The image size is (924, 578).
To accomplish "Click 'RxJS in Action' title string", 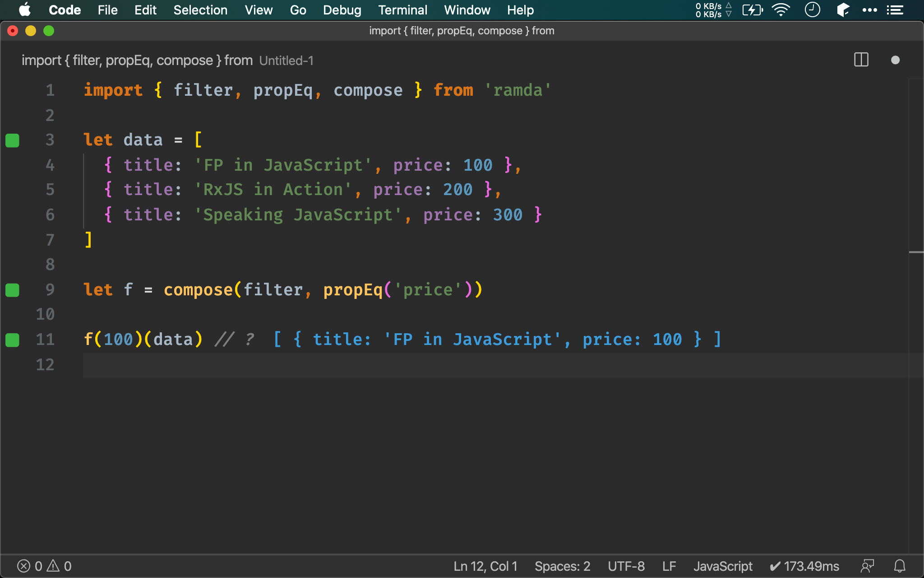I will [273, 190].
